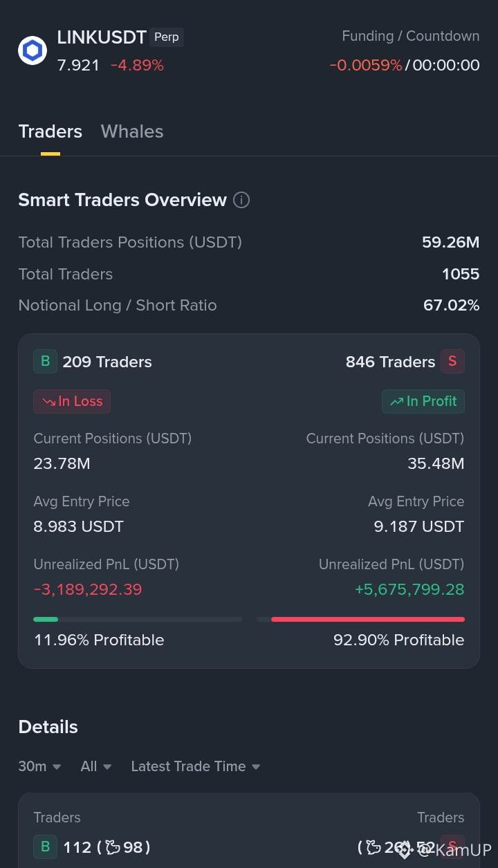
Task: Open Latest Trade Time sort dropdown
Action: coord(196,766)
